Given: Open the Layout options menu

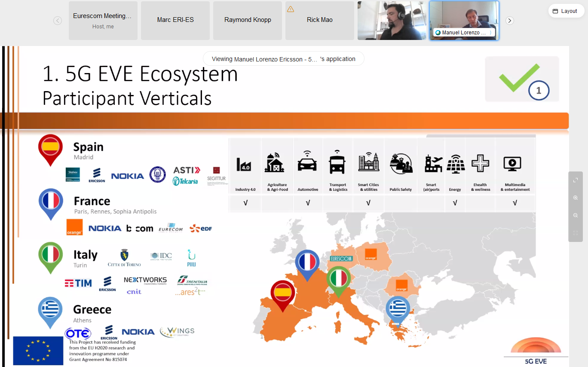Looking at the screenshot, I should pos(565,11).
